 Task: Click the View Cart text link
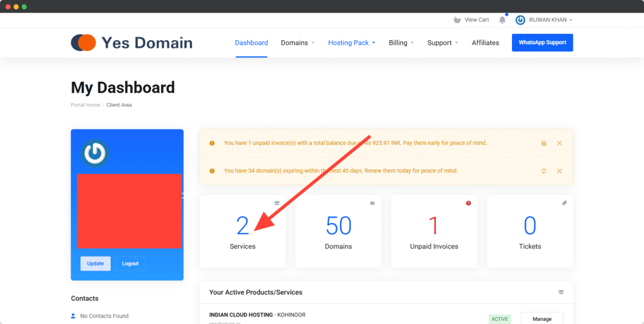pos(477,20)
